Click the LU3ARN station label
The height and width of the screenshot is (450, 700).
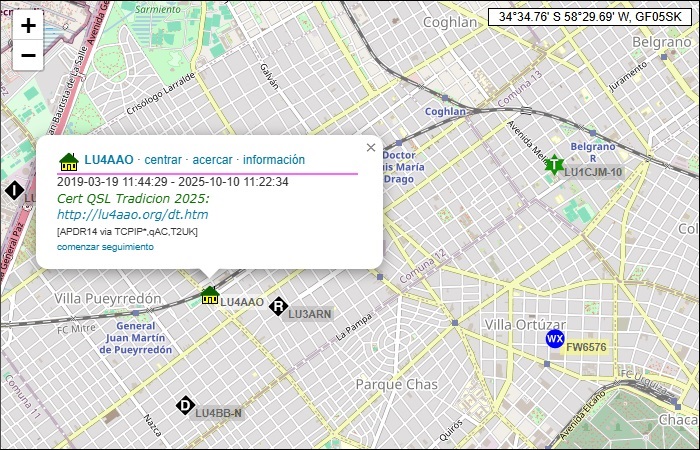pyautogui.click(x=310, y=314)
